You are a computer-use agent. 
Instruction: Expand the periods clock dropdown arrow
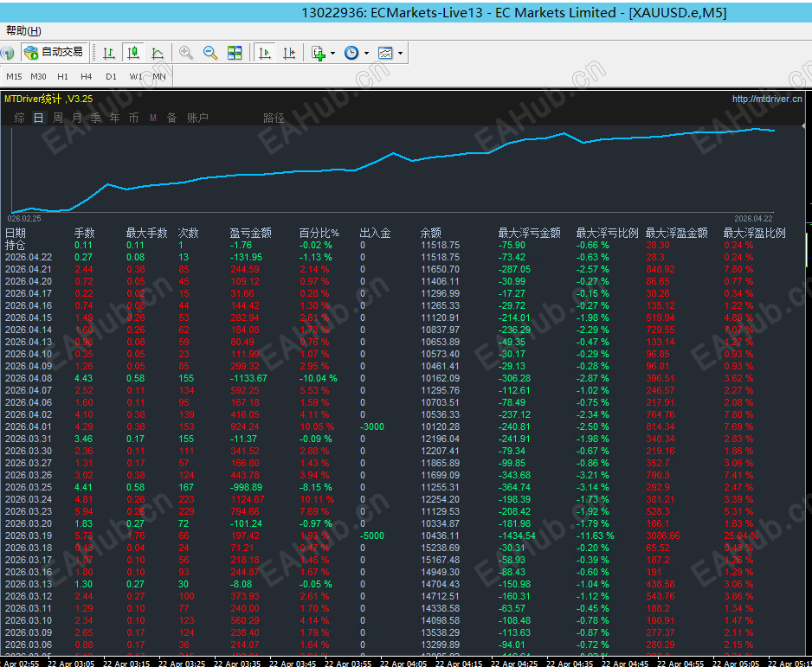[366, 53]
